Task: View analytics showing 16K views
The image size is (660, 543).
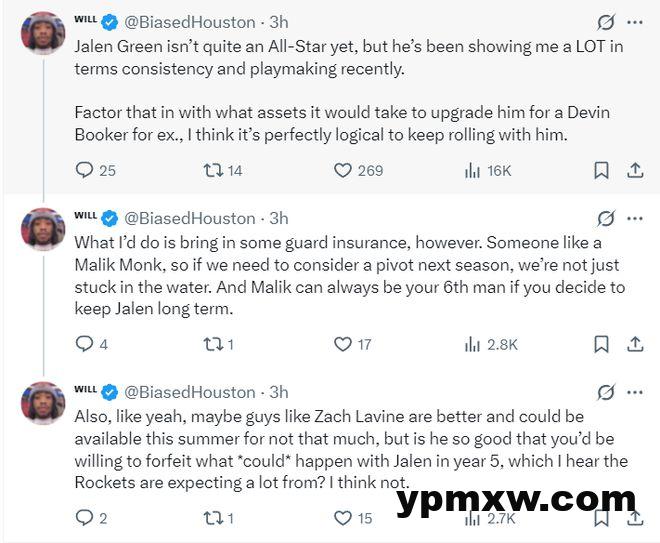Action: tap(473, 171)
